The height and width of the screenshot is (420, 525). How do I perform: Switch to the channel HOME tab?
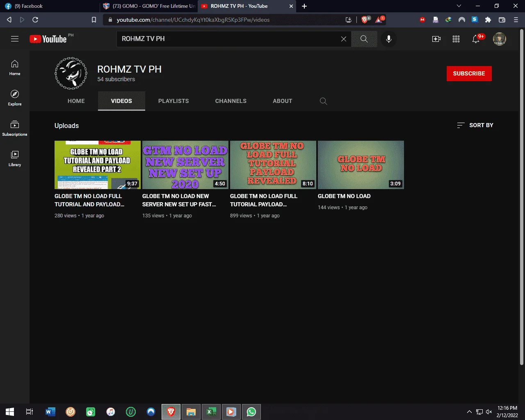click(x=76, y=101)
